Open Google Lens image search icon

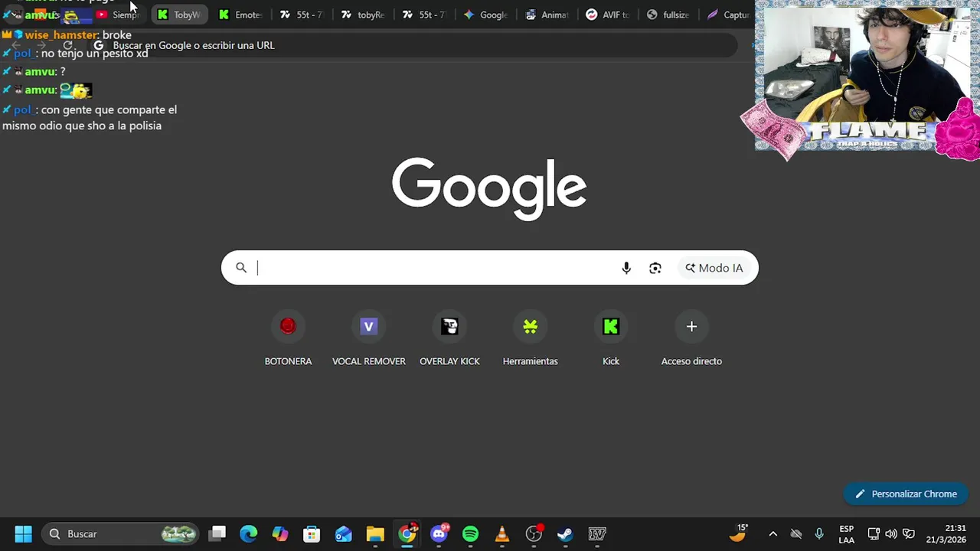tap(655, 268)
